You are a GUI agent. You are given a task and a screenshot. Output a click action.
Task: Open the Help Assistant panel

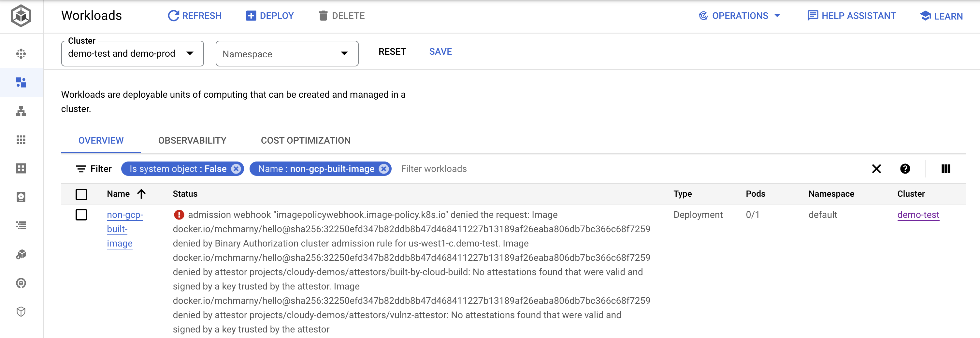click(x=851, y=16)
